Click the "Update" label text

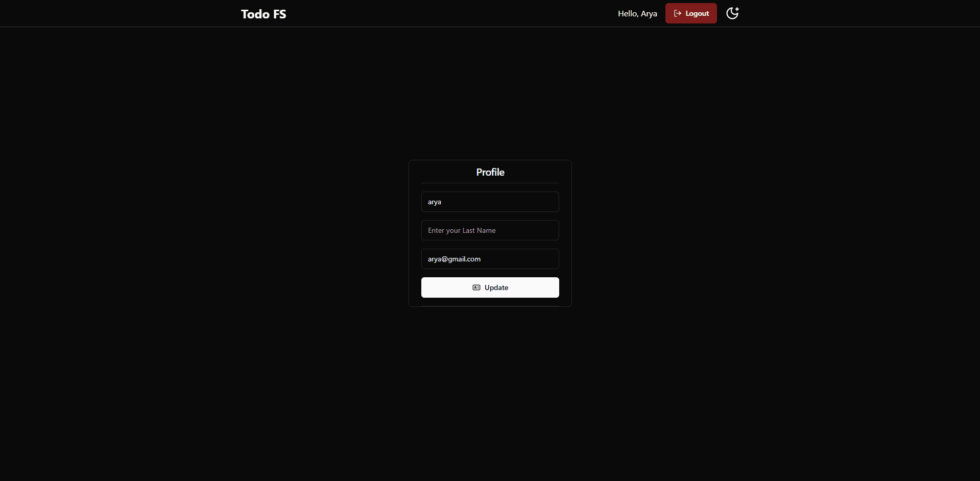tap(496, 287)
